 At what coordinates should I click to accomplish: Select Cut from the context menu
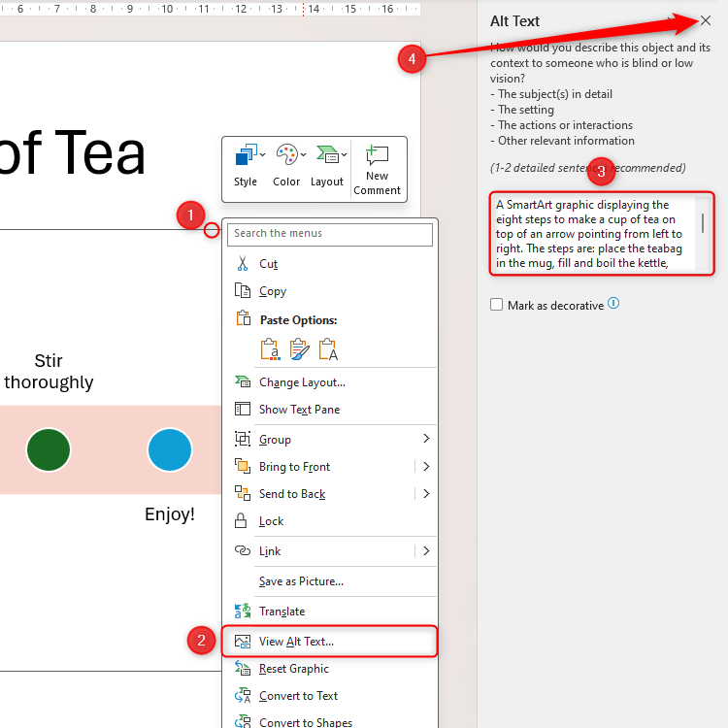pos(330,264)
